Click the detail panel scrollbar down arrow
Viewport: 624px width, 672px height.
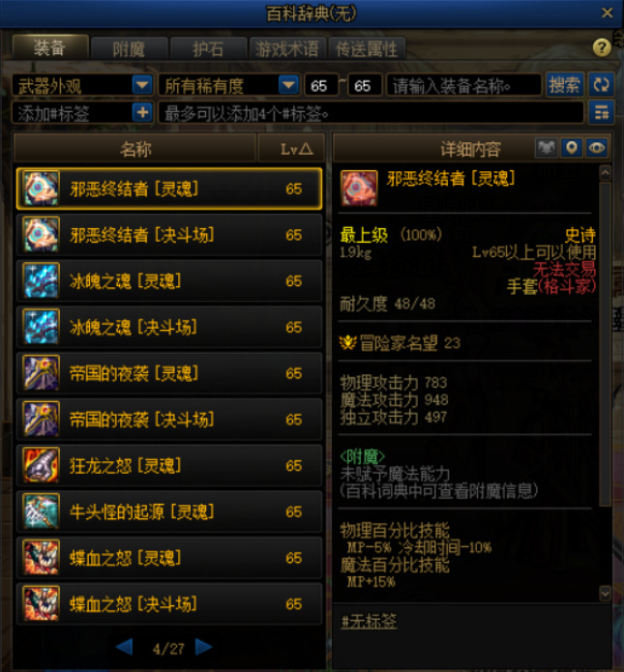(x=605, y=594)
